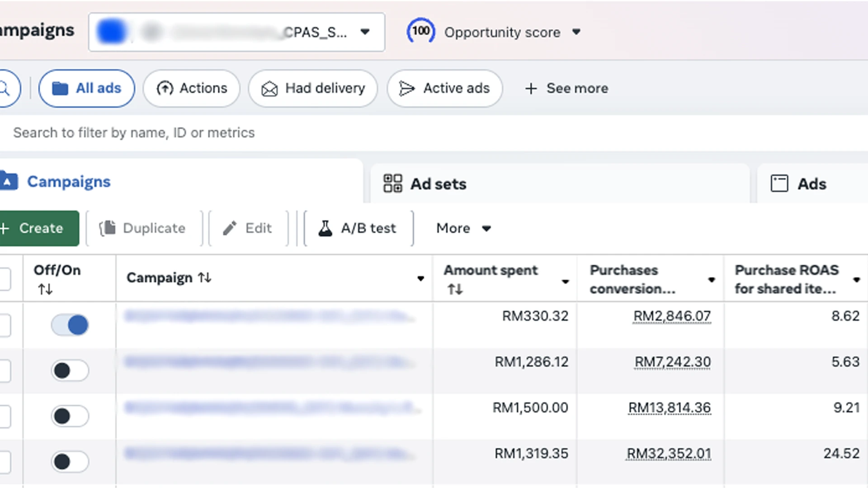The height and width of the screenshot is (488, 868).
Task: Toggle off the RM330.32 campaign
Action: (x=70, y=325)
